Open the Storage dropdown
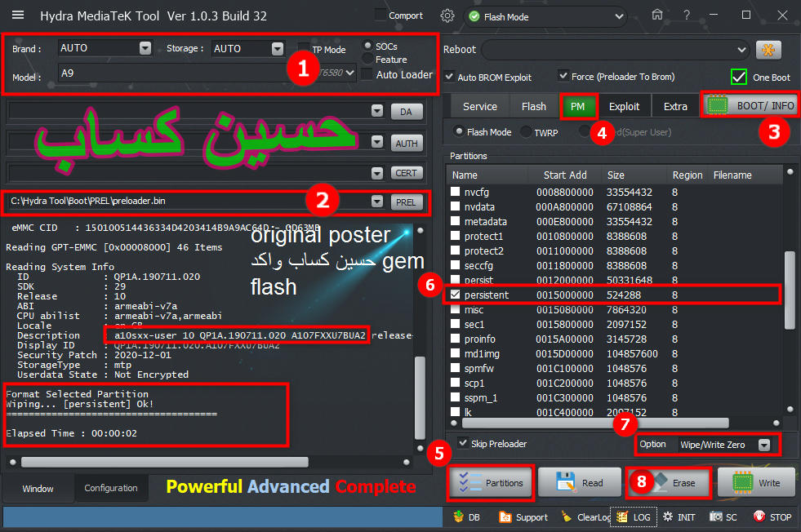The height and width of the screenshot is (532, 801). (x=278, y=48)
